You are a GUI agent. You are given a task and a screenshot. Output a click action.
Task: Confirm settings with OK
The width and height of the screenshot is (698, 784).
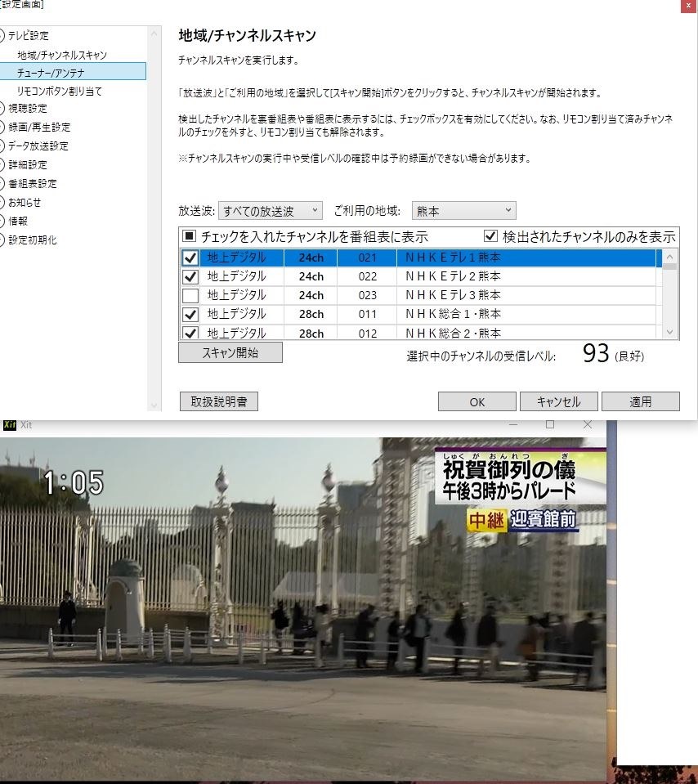(477, 401)
